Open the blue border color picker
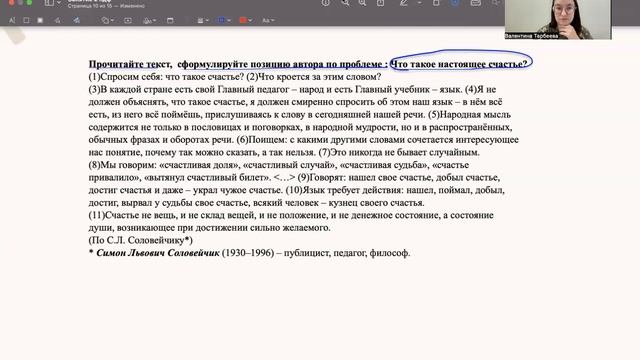Screen dimensions: 640x360 (224, 20)
